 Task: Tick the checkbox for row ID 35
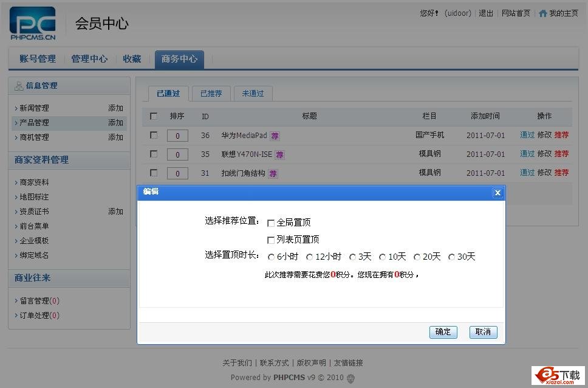point(153,154)
